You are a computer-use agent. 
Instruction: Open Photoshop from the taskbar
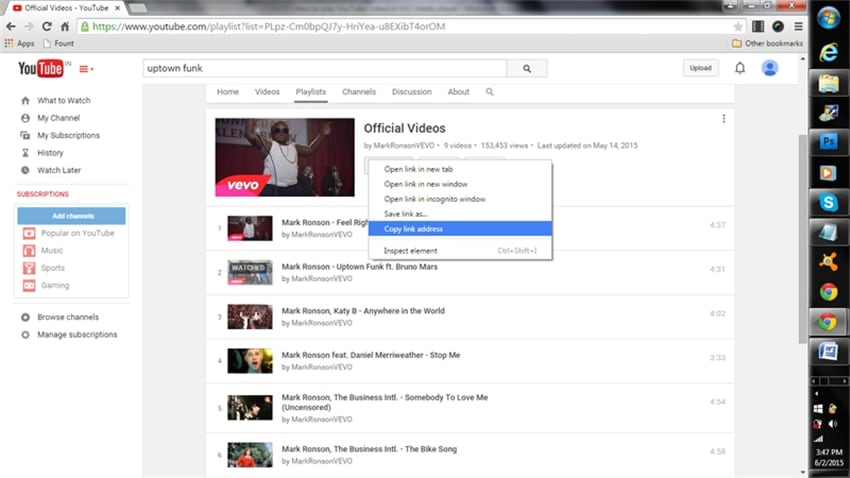pos(828,141)
